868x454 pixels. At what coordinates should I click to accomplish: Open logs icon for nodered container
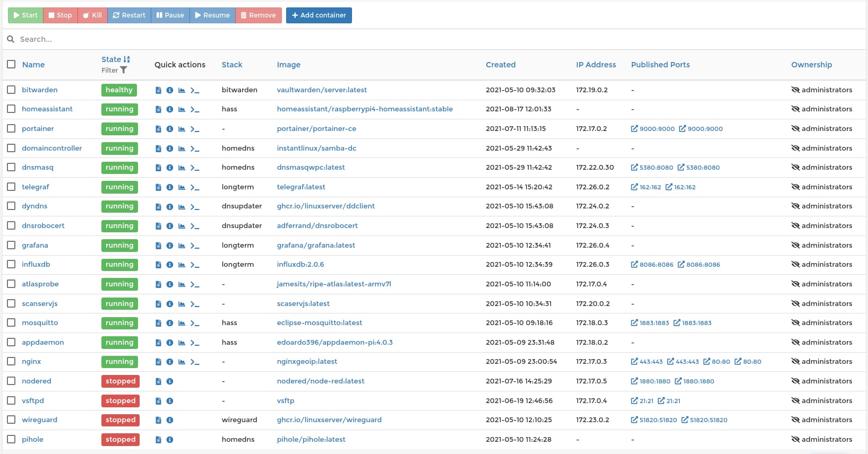tap(158, 381)
